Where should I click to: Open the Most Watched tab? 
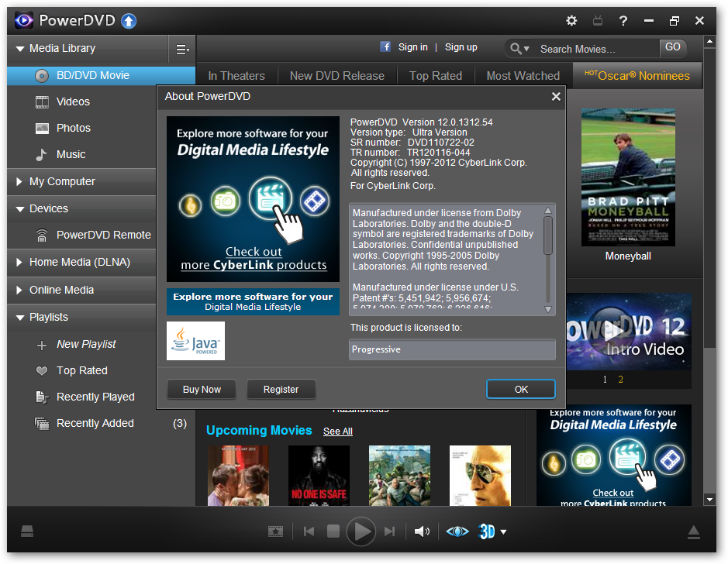click(x=523, y=76)
